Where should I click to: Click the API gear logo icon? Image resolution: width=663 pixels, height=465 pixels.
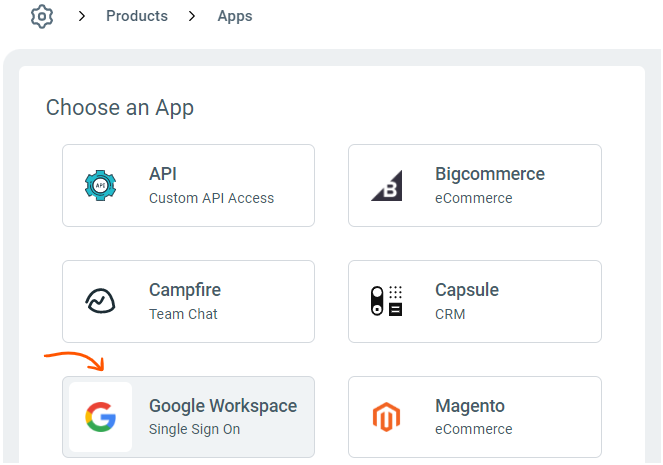(x=100, y=186)
